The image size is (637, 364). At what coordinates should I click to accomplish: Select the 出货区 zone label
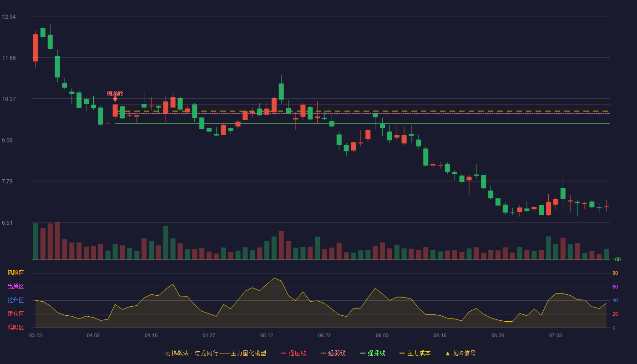[x=15, y=287]
